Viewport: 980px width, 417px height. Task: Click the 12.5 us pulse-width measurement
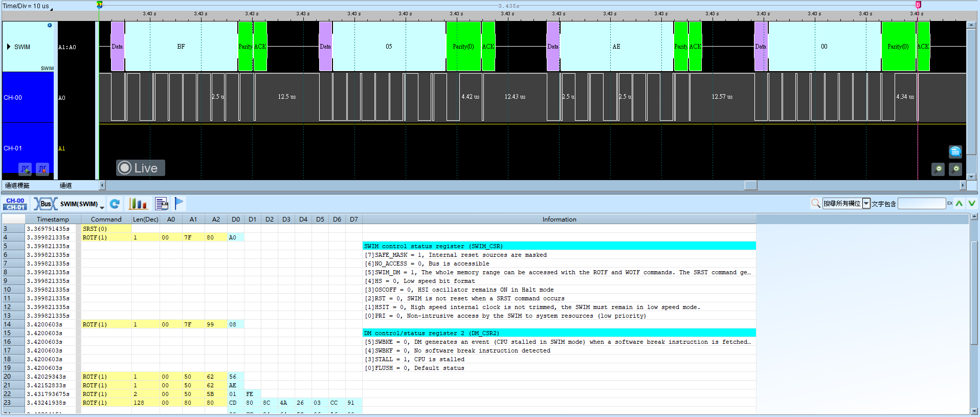pyautogui.click(x=286, y=97)
